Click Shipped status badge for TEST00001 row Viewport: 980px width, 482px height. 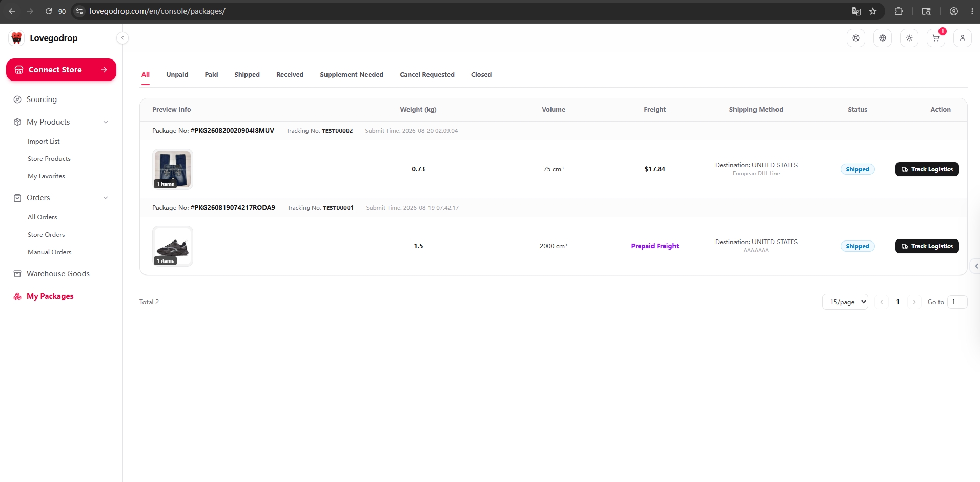pos(857,246)
